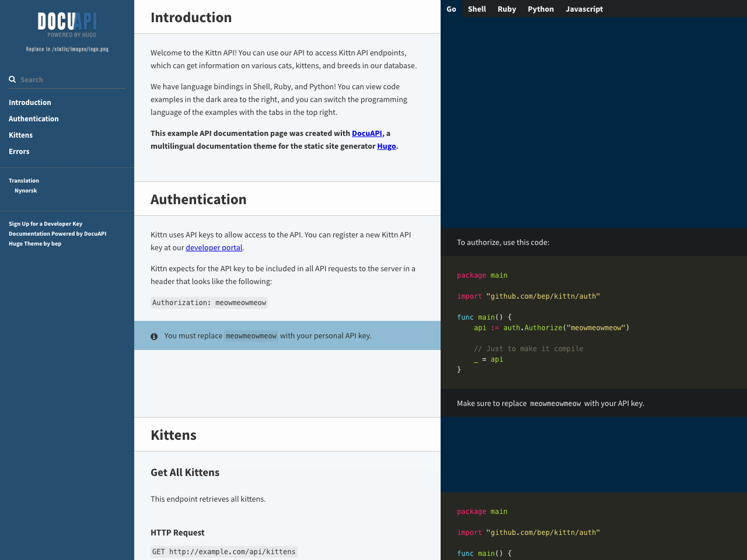Click the developer portal link
747x560 pixels.
click(x=214, y=247)
